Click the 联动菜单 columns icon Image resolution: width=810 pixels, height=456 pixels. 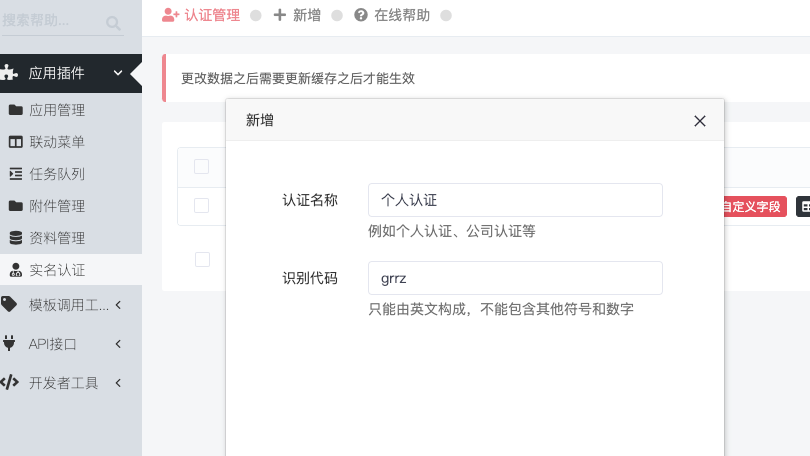point(16,142)
